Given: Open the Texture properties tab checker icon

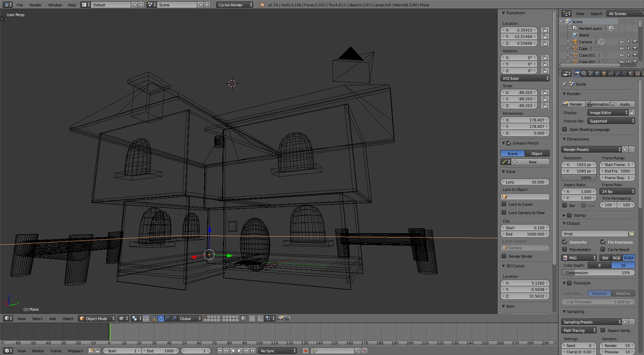Looking at the screenshot, I should [638, 73].
